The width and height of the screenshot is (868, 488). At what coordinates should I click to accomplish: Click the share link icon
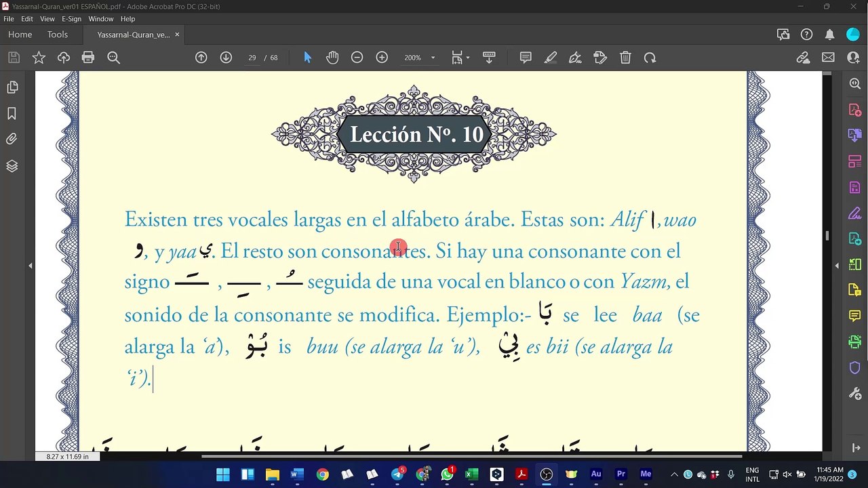[803, 58]
